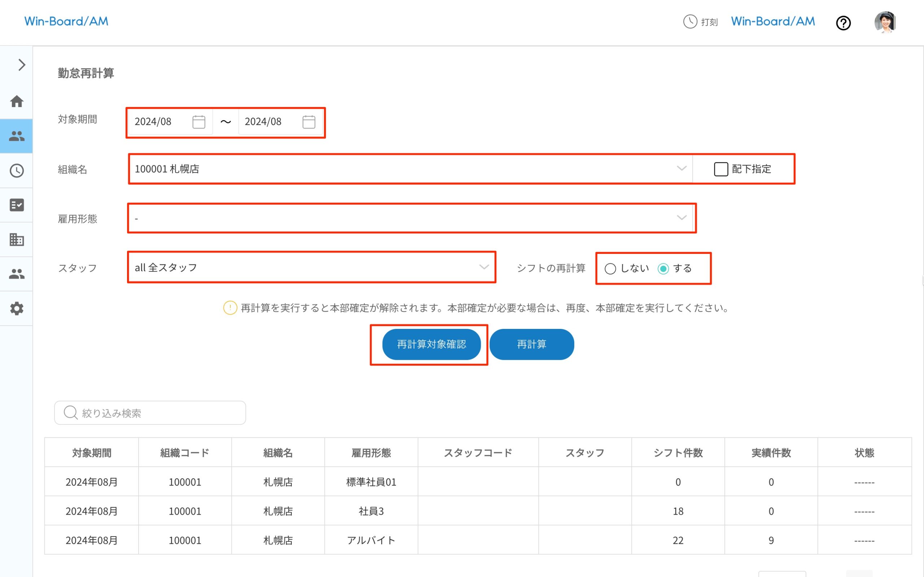Open the calendar for the start date field
Image resolution: width=924 pixels, height=577 pixels.
[199, 122]
